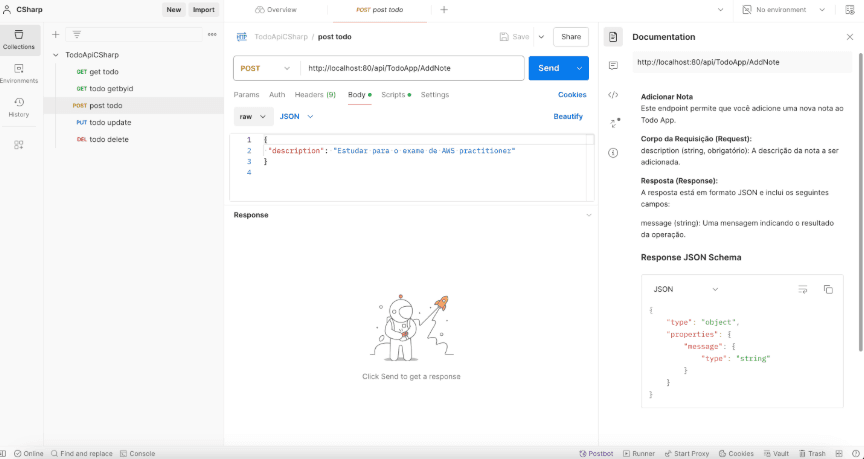
Task: Open the Environments sidebar tab
Action: 19,74
